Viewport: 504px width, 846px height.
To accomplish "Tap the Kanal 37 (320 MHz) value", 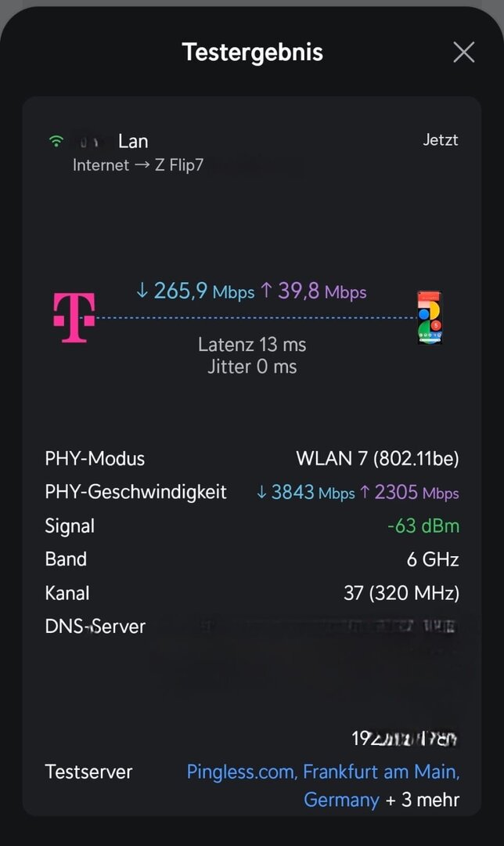I will (401, 593).
